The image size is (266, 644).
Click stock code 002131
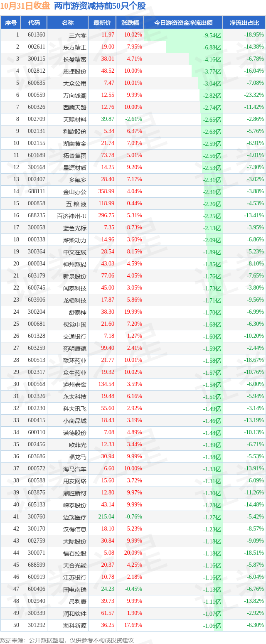point(37,131)
